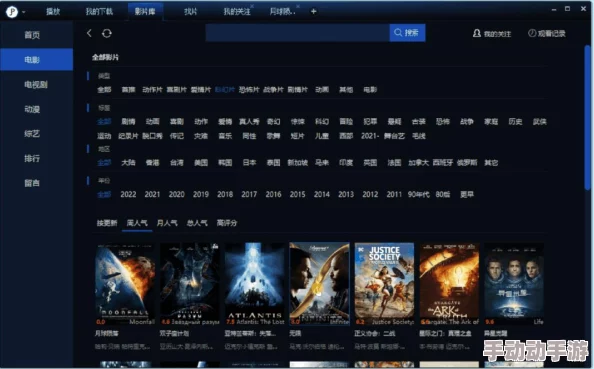The width and height of the screenshot is (594, 369).
Task: Select 奇幻 in the tag filter
Action: [274, 122]
